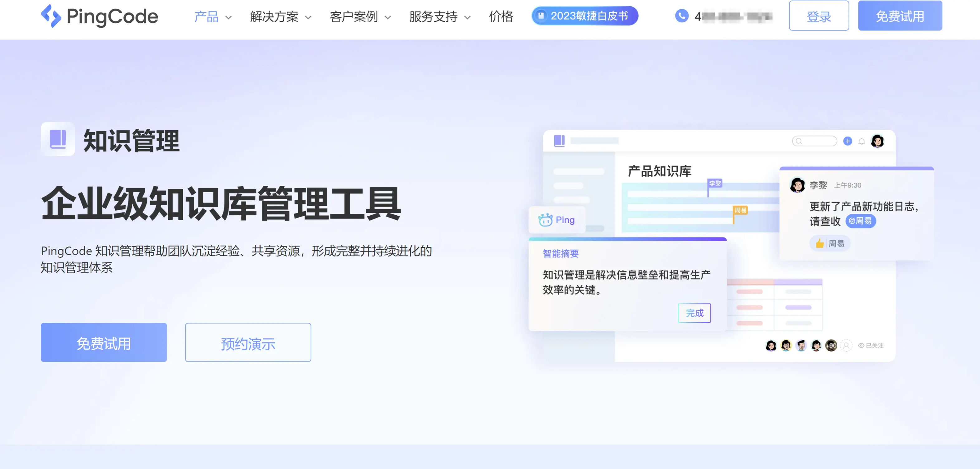Click the PingCode logo

[x=99, y=16]
